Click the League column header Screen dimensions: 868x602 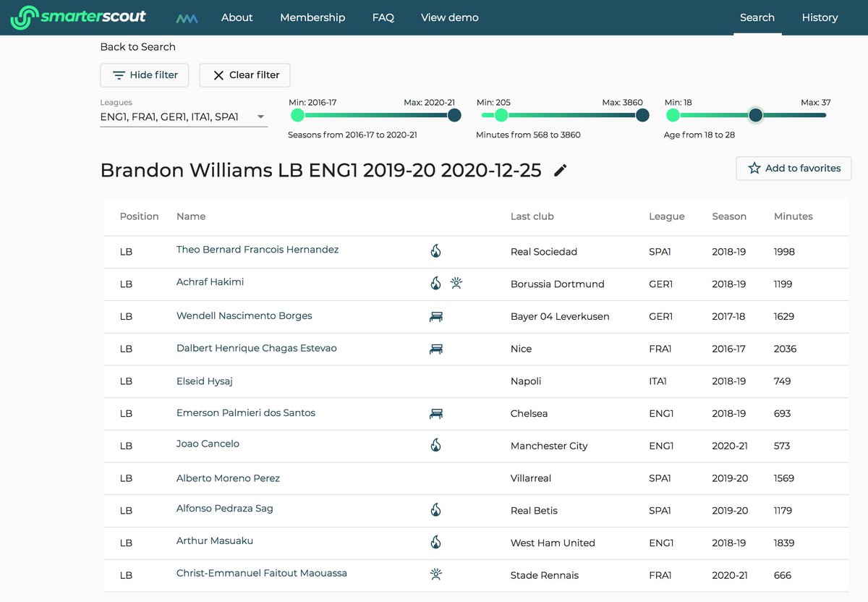point(667,216)
